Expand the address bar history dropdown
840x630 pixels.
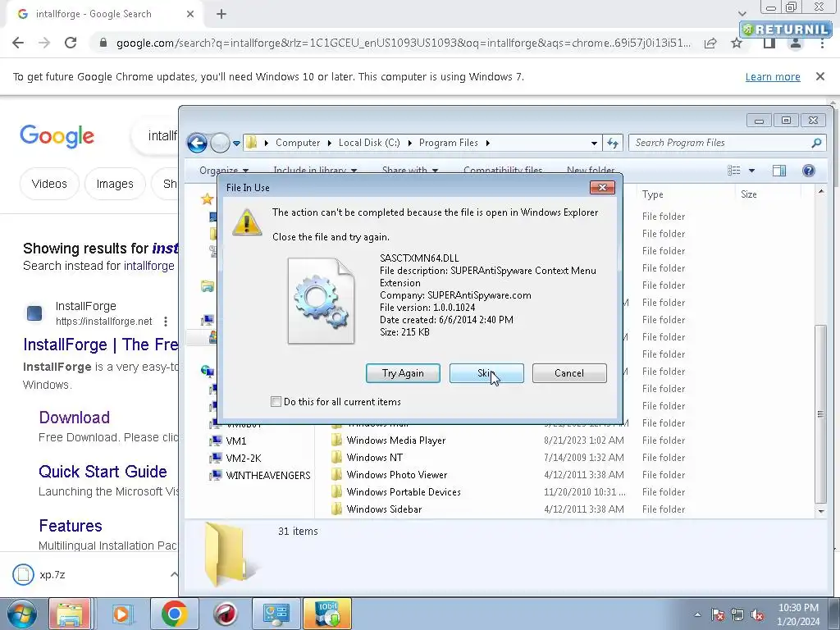click(x=594, y=143)
